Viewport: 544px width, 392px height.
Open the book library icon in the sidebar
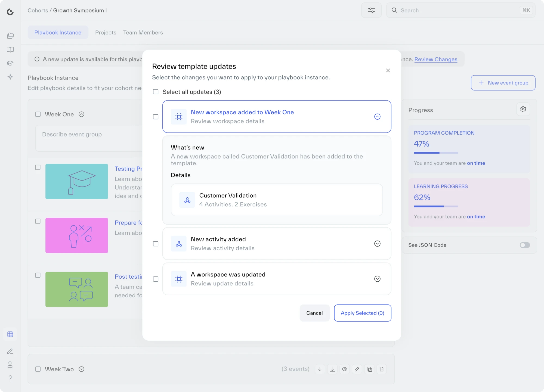10,49
